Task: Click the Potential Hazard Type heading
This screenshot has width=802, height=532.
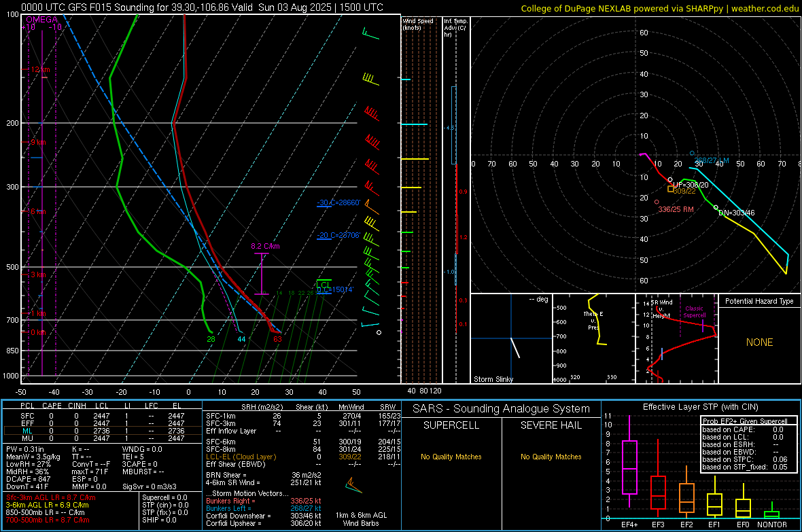Action: 759,301
